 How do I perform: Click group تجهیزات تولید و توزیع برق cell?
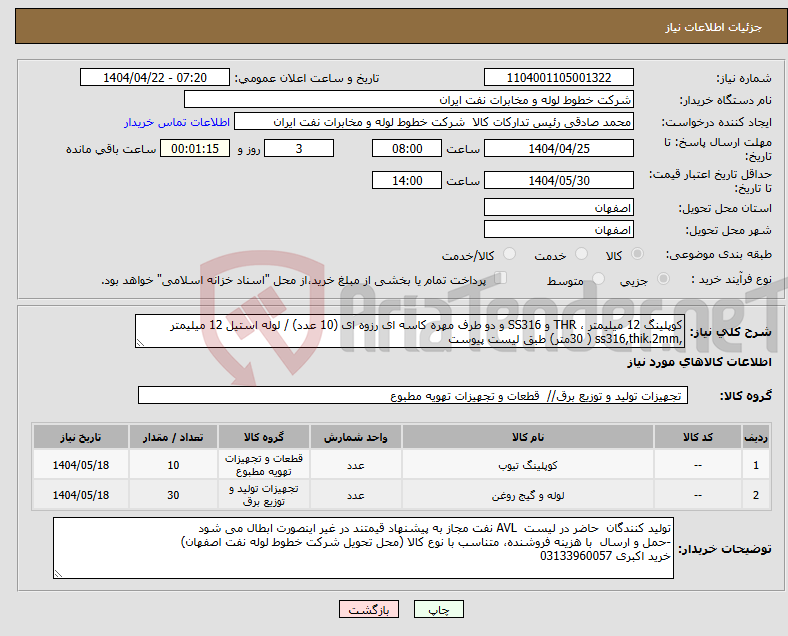264,495
